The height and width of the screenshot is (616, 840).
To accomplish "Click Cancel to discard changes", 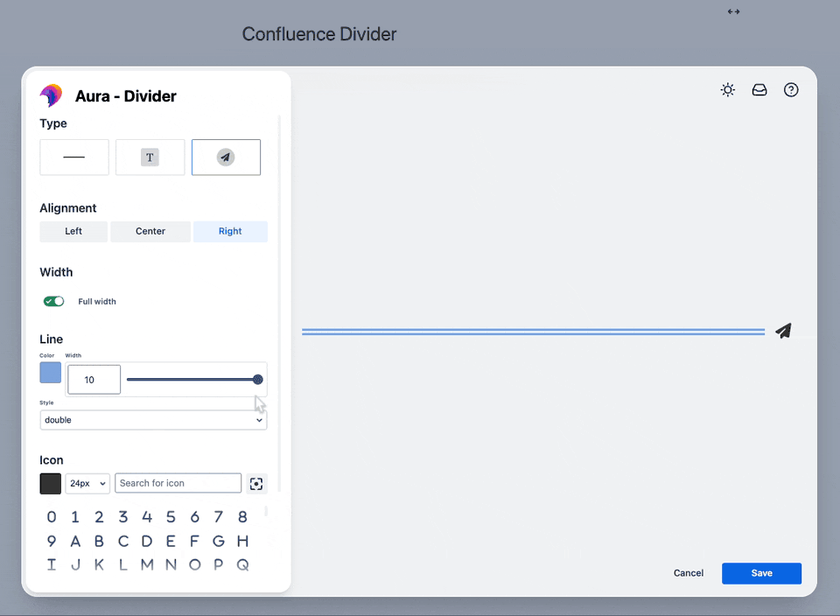I will (688, 573).
